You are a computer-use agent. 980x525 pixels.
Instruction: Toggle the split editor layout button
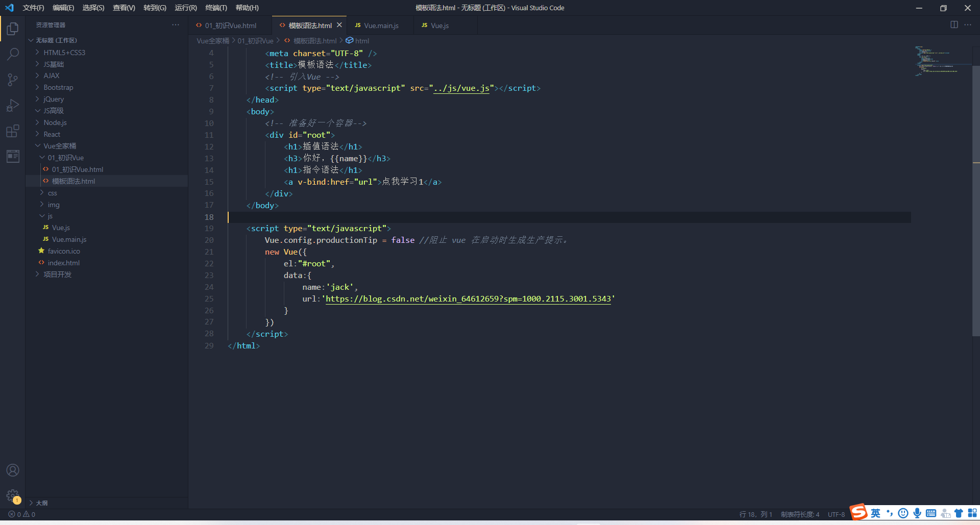click(x=954, y=24)
